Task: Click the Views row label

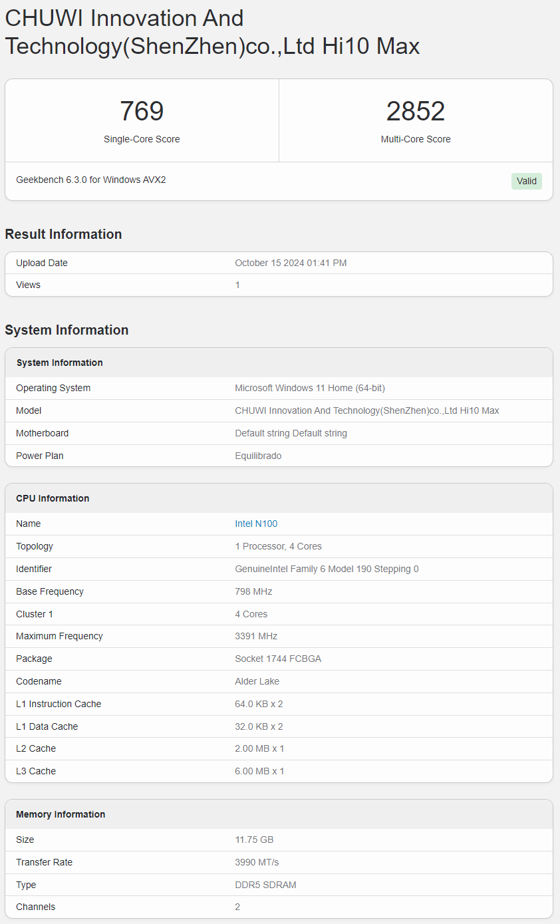Action: coord(28,285)
